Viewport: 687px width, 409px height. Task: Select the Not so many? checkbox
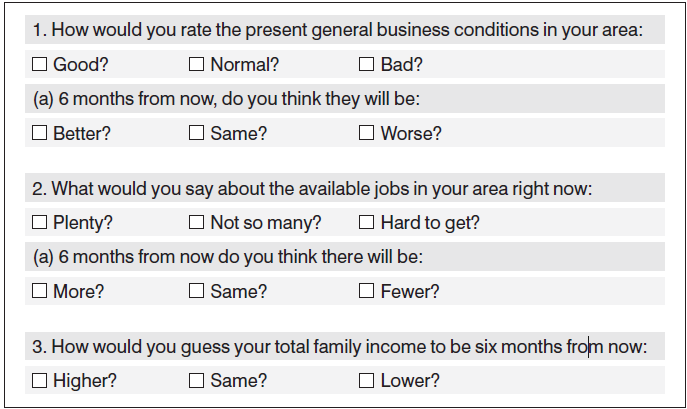[196, 222]
